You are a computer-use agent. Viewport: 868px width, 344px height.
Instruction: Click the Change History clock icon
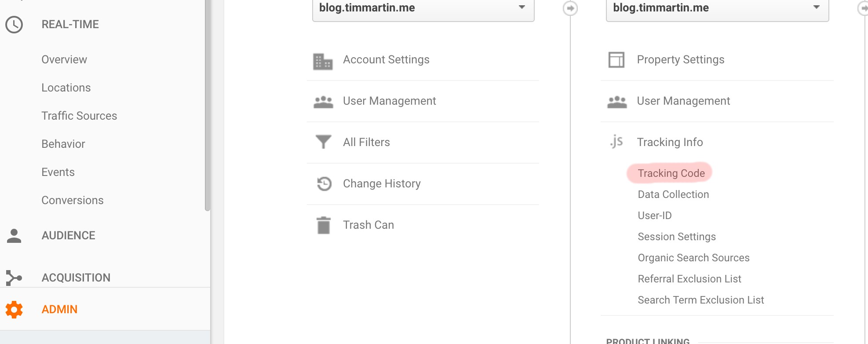tap(324, 183)
